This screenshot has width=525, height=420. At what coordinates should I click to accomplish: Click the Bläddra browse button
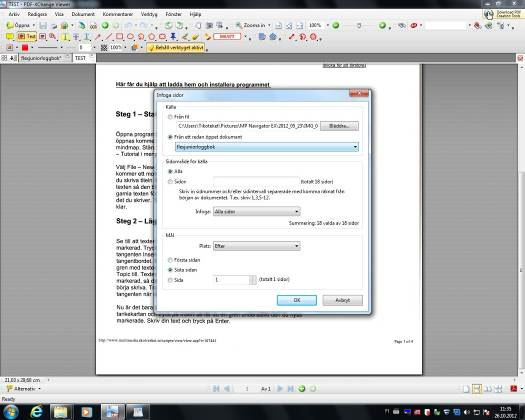click(x=339, y=126)
